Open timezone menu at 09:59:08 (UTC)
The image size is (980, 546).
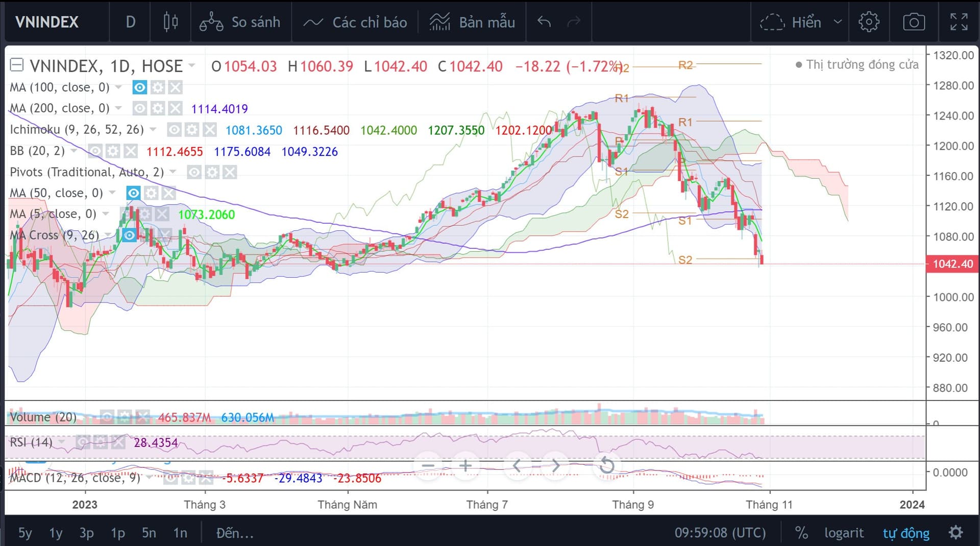click(x=720, y=533)
